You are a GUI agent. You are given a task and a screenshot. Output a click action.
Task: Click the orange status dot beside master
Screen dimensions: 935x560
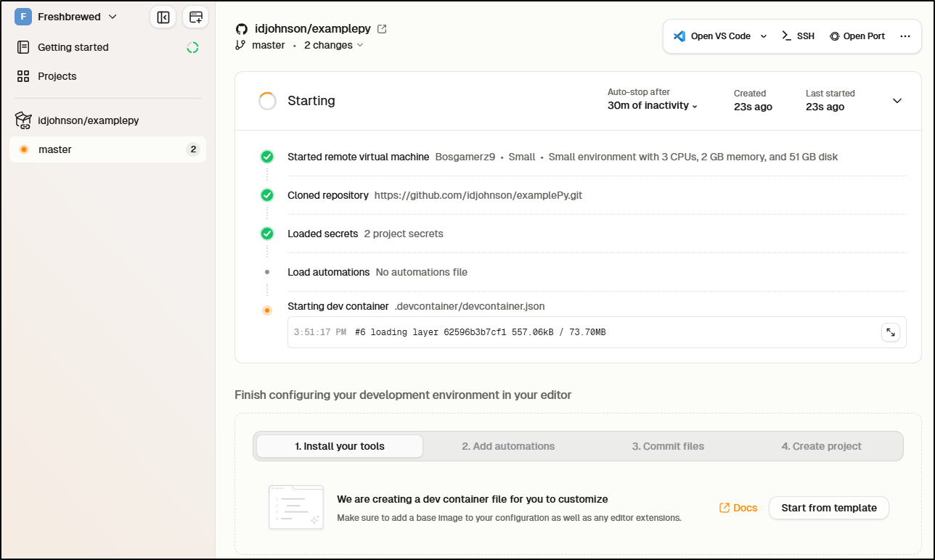tap(23, 149)
